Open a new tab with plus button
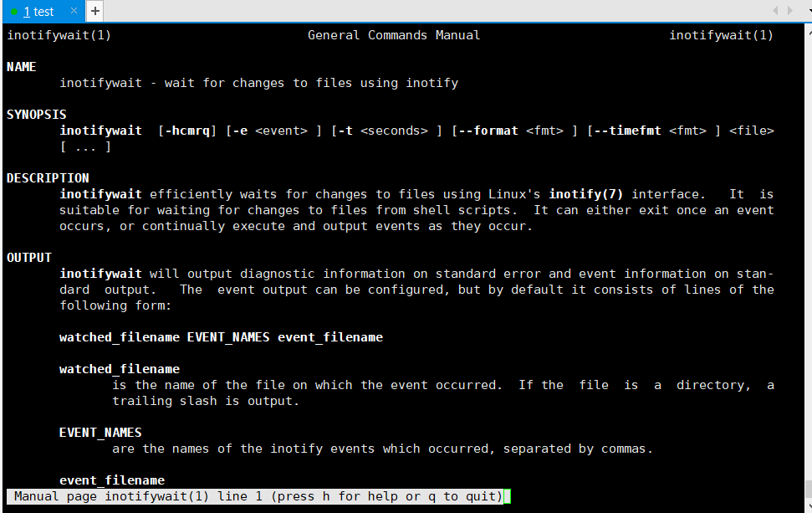Image resolution: width=812 pixels, height=513 pixels. [x=95, y=11]
